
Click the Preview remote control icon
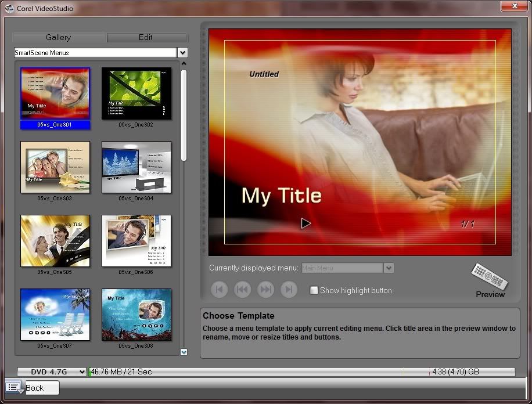490,277
